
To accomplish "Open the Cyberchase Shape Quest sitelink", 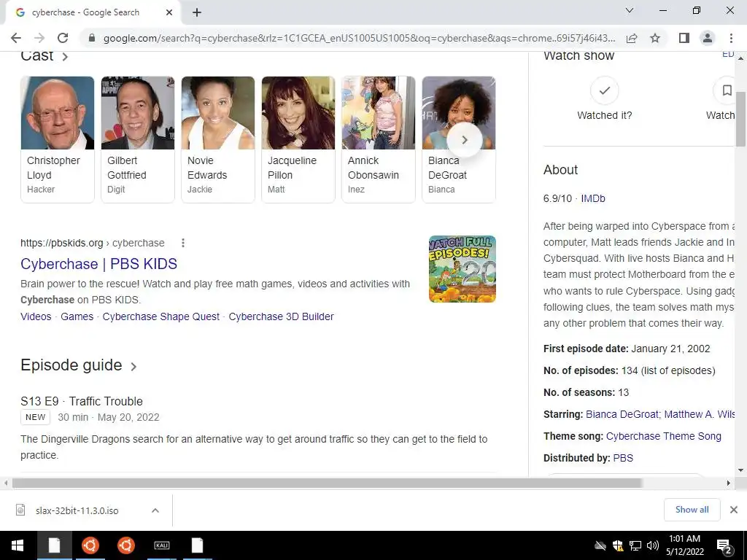I will pos(161,316).
